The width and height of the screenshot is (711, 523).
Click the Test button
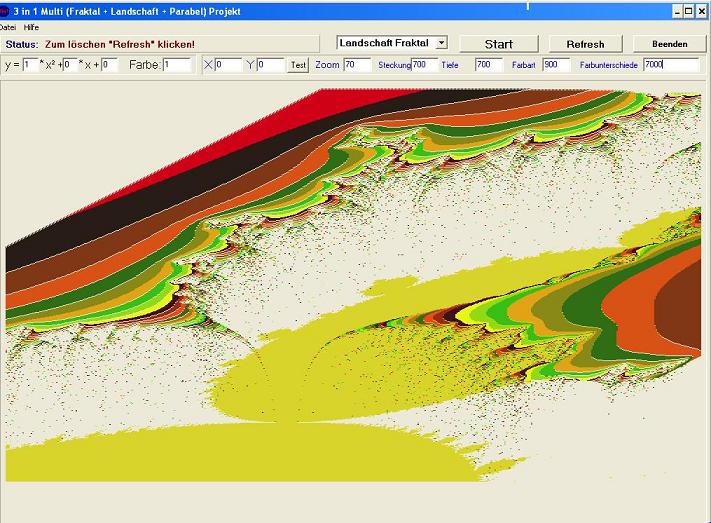(x=298, y=65)
